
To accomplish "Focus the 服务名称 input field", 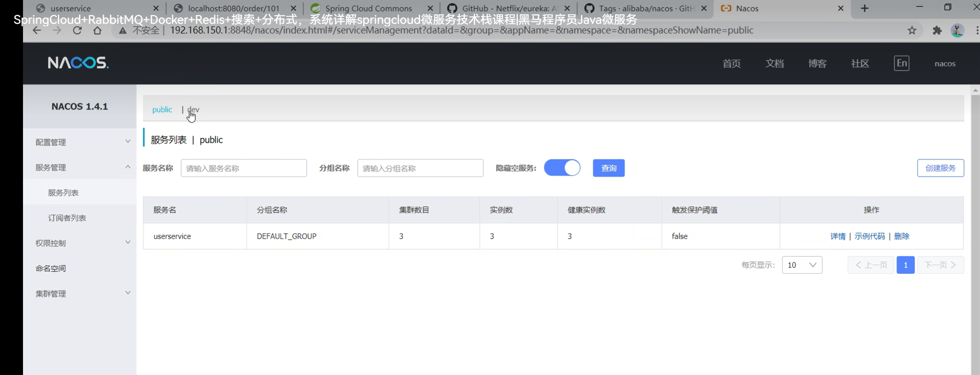I will [244, 168].
